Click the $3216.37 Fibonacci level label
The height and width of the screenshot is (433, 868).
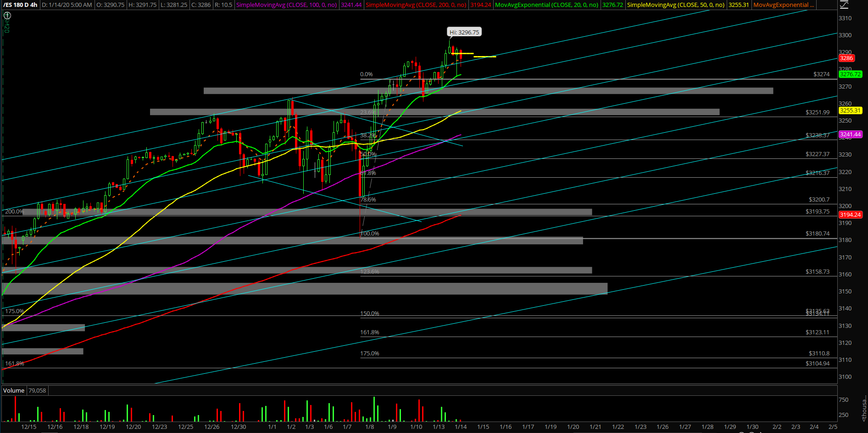tap(818, 173)
